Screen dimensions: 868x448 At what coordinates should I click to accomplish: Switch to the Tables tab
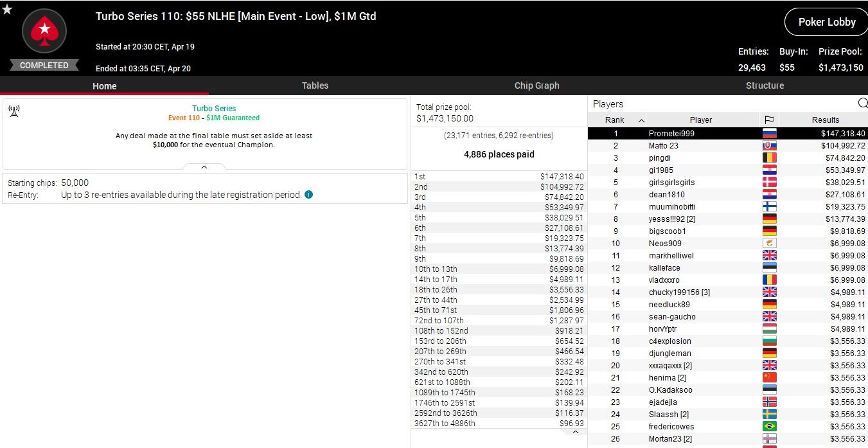315,85
